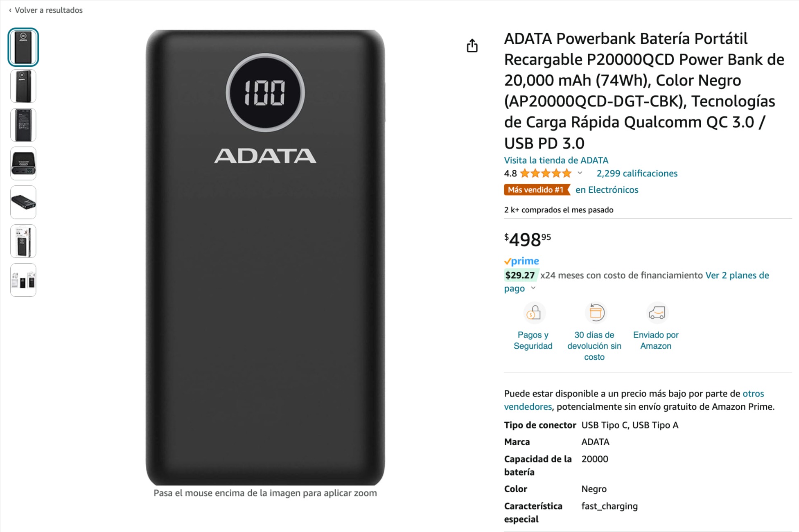
Task: Open Visita la tienda de ADATA link
Action: pos(556,160)
